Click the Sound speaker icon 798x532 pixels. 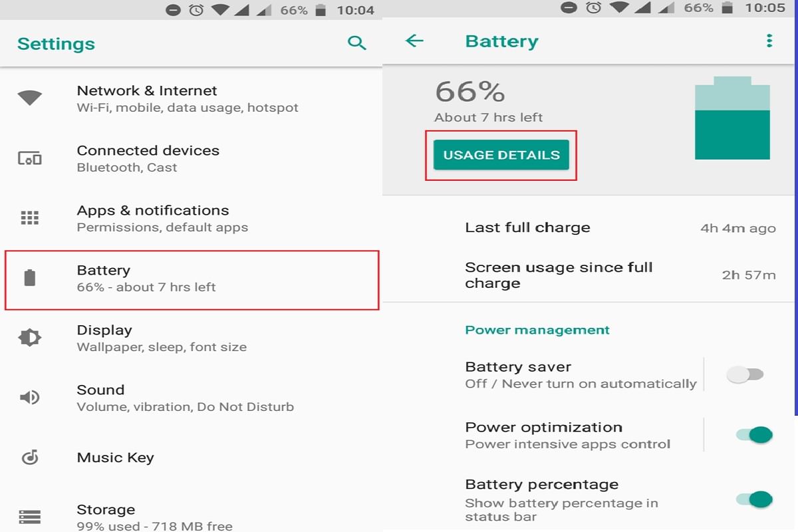[29, 397]
